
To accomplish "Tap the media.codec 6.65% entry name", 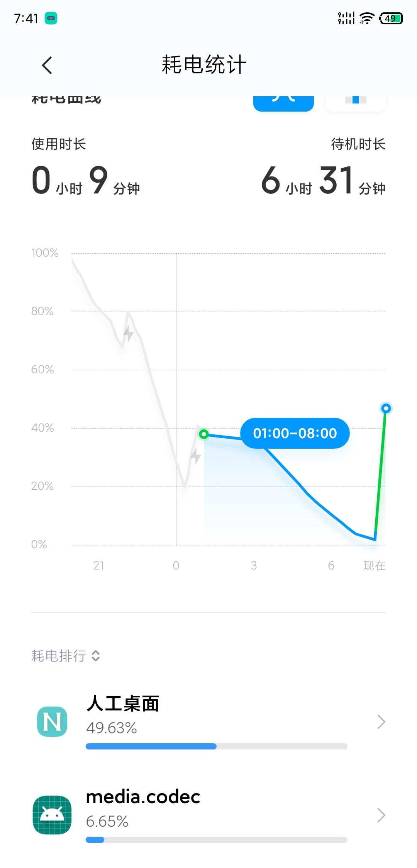I will point(143,797).
